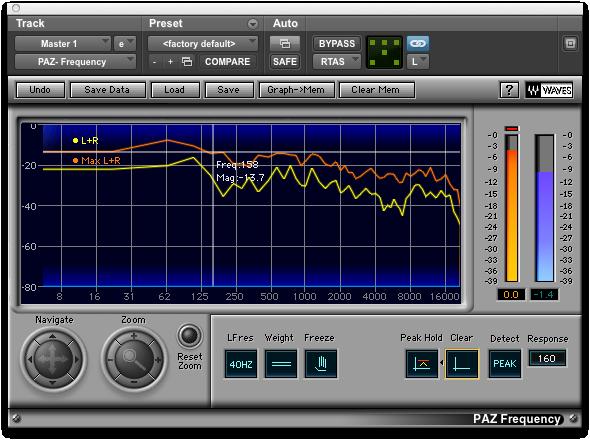
Task: Open the Master 1 track dropdown
Action: click(62, 44)
